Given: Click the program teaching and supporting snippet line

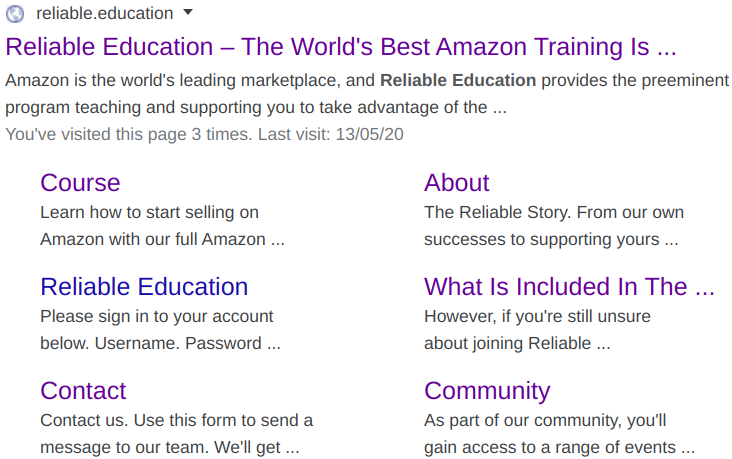Looking at the screenshot, I should pyautogui.click(x=256, y=107).
